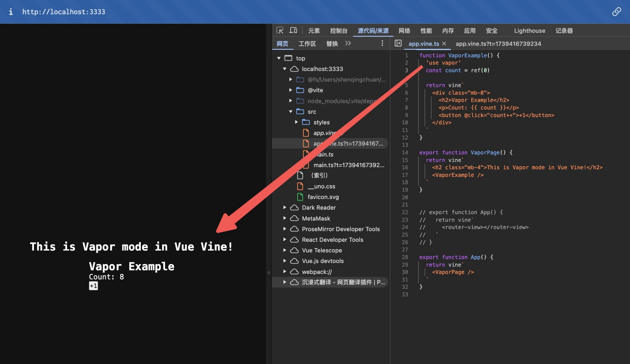Open the three-dot sources menu
Screen dimensions: 630x364
382,43
